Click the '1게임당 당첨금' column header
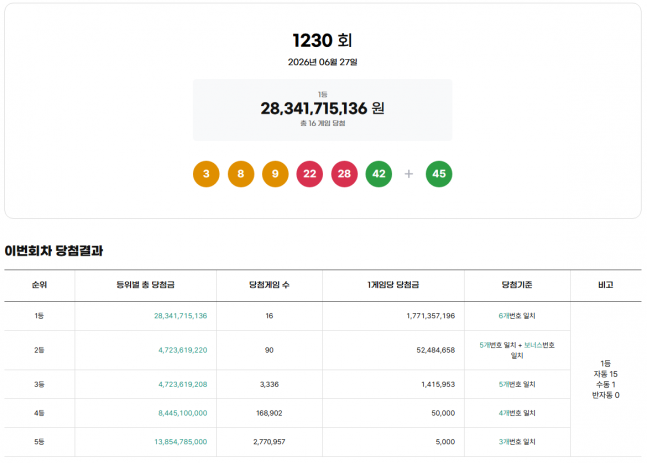This screenshot has width=647, height=463. tap(393, 285)
